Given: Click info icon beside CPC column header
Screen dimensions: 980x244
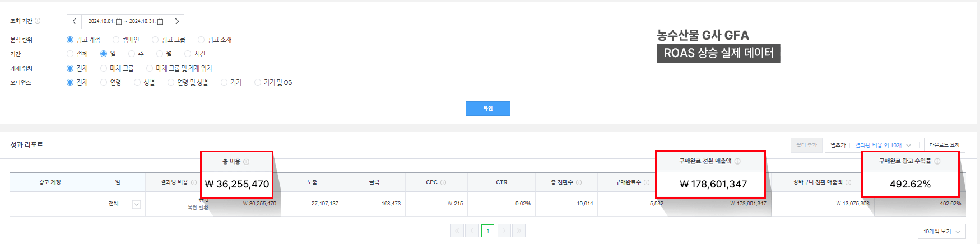Looking at the screenshot, I should coord(443,182).
